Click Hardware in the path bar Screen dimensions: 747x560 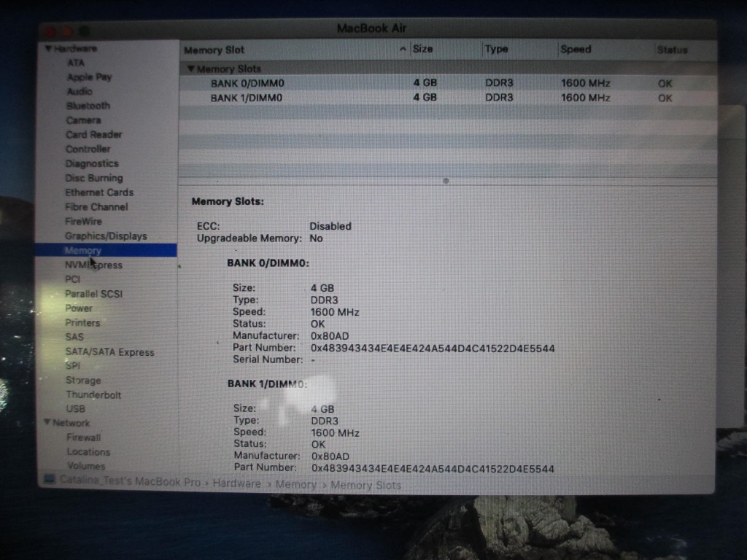[236, 484]
